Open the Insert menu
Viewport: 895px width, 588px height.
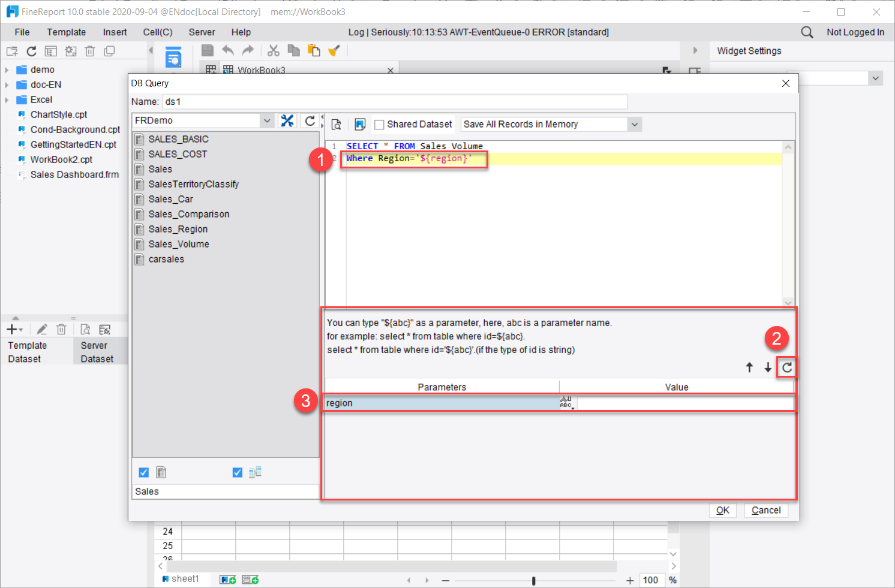(115, 32)
